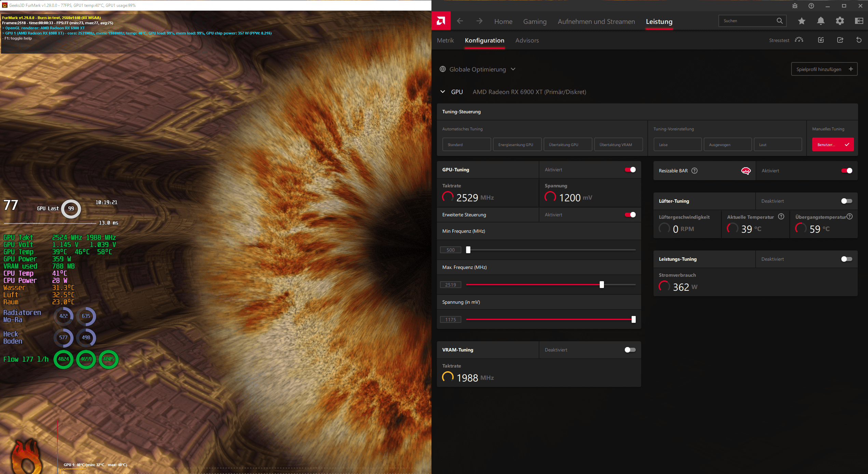Click Resizable BAR help question icon
This screenshot has width=868, height=474.
pos(694,171)
